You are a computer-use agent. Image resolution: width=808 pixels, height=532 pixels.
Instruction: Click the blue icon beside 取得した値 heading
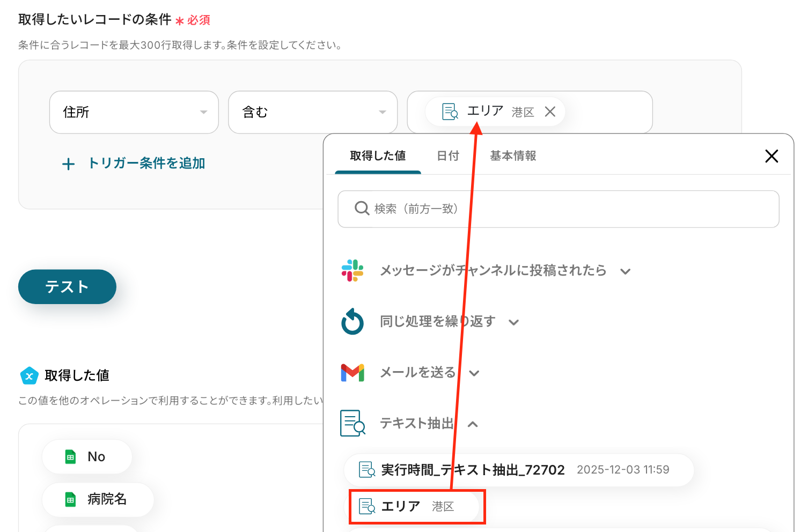(x=29, y=376)
